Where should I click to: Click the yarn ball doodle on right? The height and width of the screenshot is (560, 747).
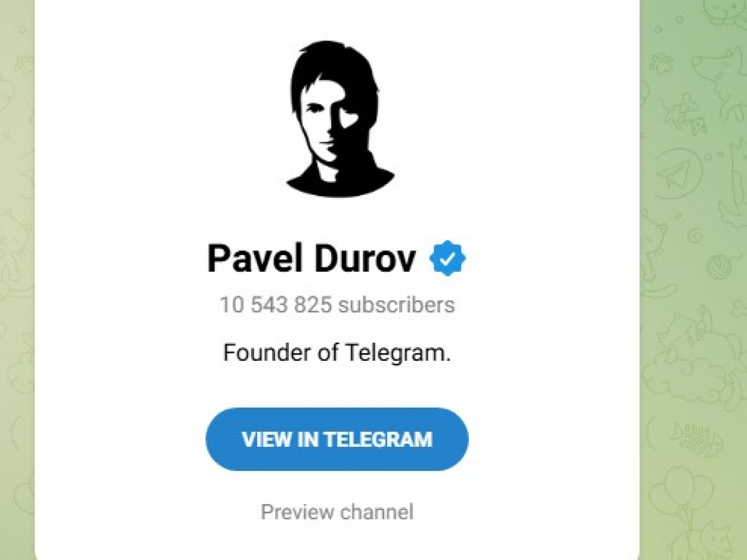pos(718,265)
